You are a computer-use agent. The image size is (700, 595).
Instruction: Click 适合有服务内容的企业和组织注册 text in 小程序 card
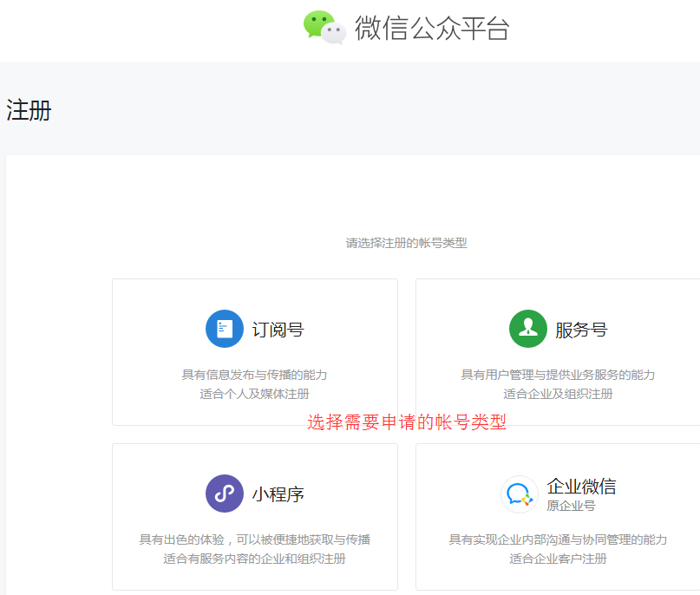254,559
